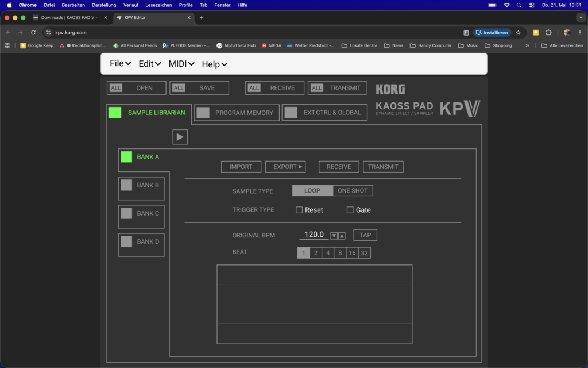Select the BANK B toggle
This screenshot has width=588, height=368.
(x=126, y=185)
